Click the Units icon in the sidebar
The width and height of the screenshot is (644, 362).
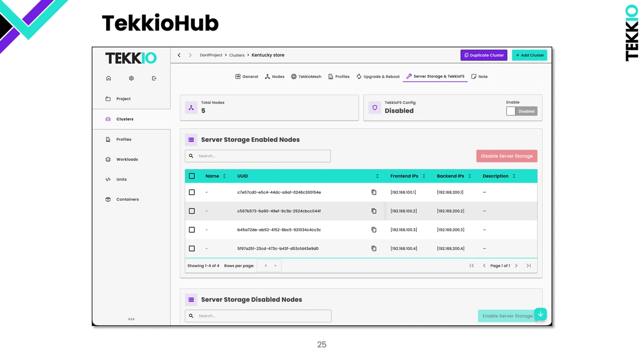[x=108, y=179]
